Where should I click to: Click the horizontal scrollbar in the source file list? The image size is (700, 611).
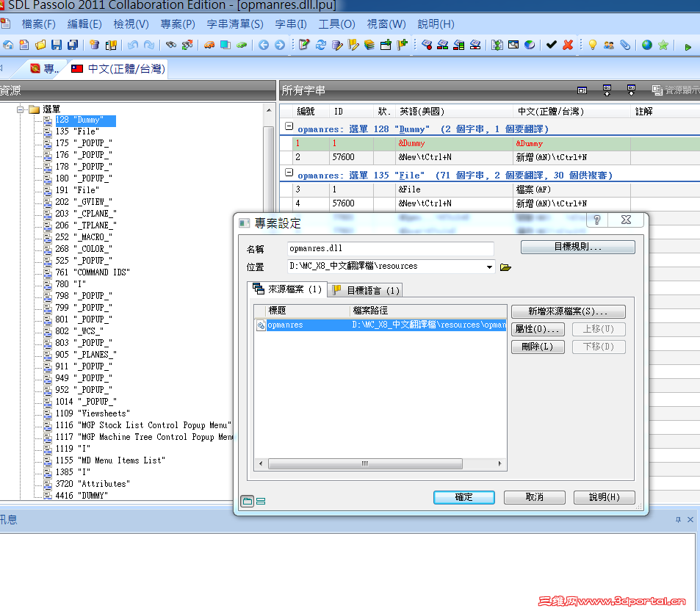coord(365,463)
